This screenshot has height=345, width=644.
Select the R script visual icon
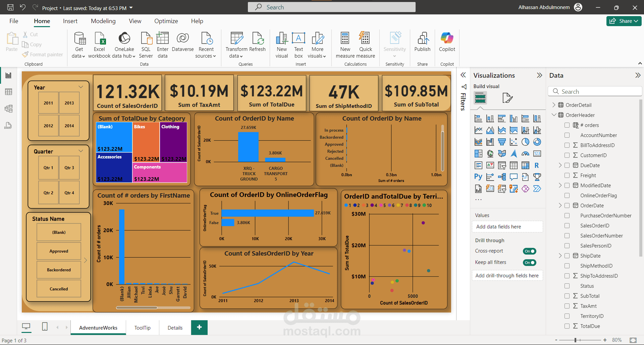point(537,165)
